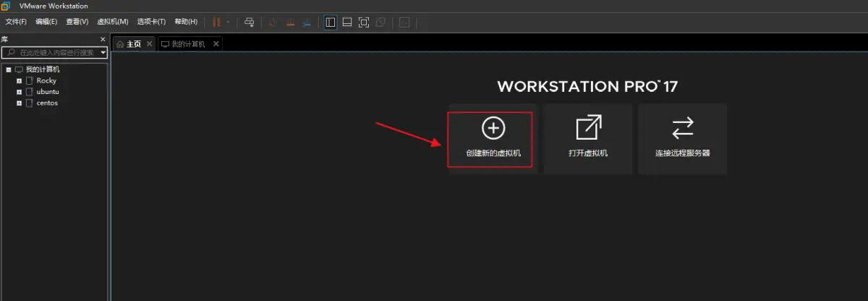Viewport: 868px width, 301px height.
Task: Open the 帮助(H) menu
Action: tap(186, 22)
